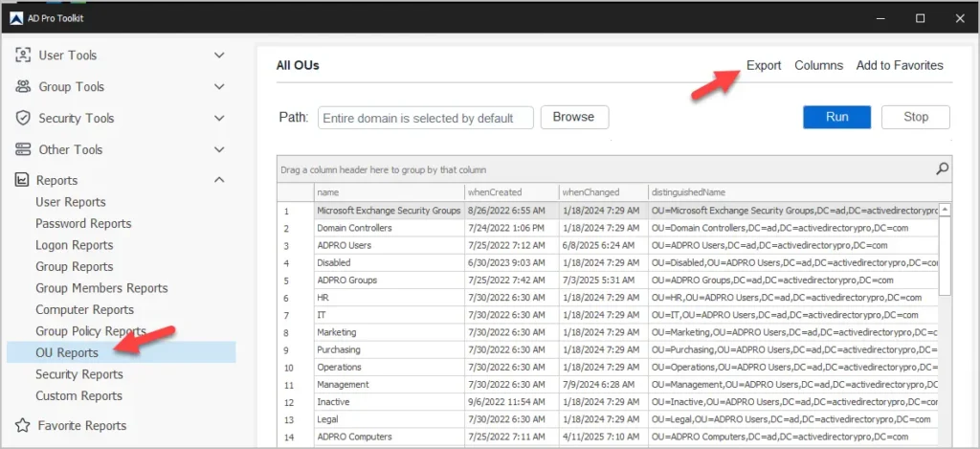The width and height of the screenshot is (980, 449).
Task: Open Group Members Reports
Action: tap(101, 287)
